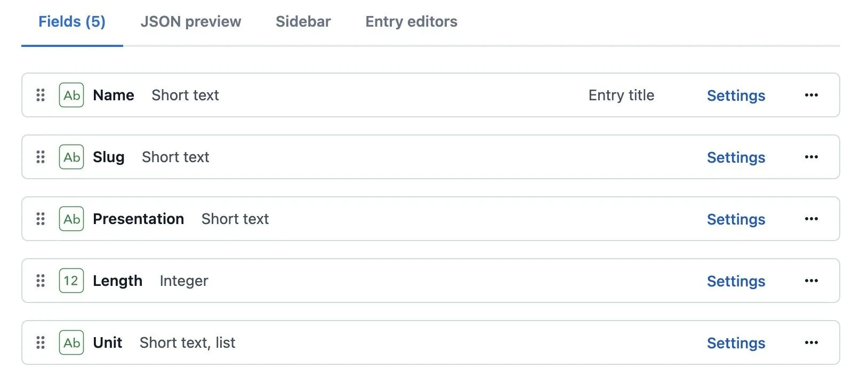Click the text type icon beside Name
This screenshot has width=868, height=383.
coord(71,95)
